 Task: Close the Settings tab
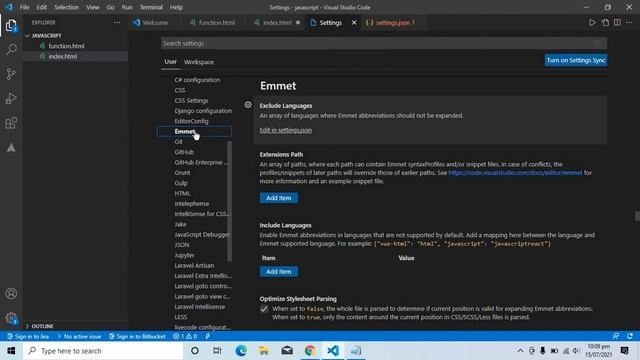point(354,22)
